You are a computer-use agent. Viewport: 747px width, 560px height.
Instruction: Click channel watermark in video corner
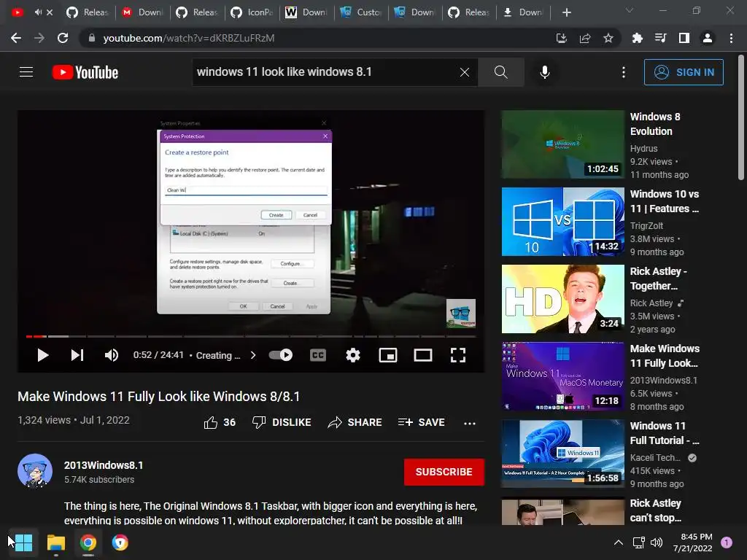pyautogui.click(x=461, y=314)
